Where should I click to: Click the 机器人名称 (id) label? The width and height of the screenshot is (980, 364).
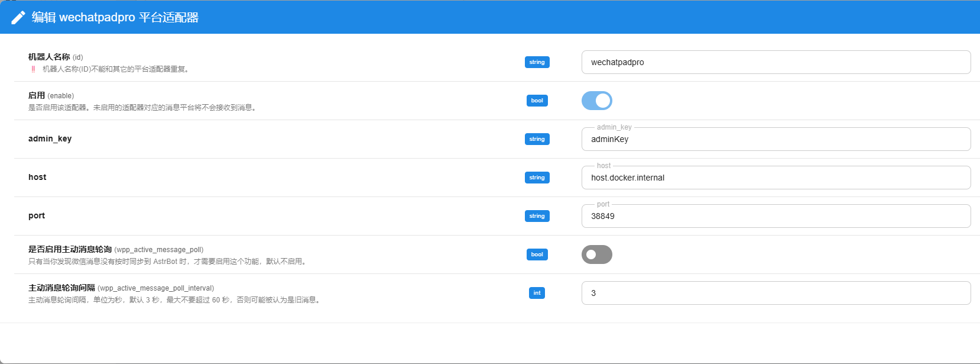tap(56, 57)
